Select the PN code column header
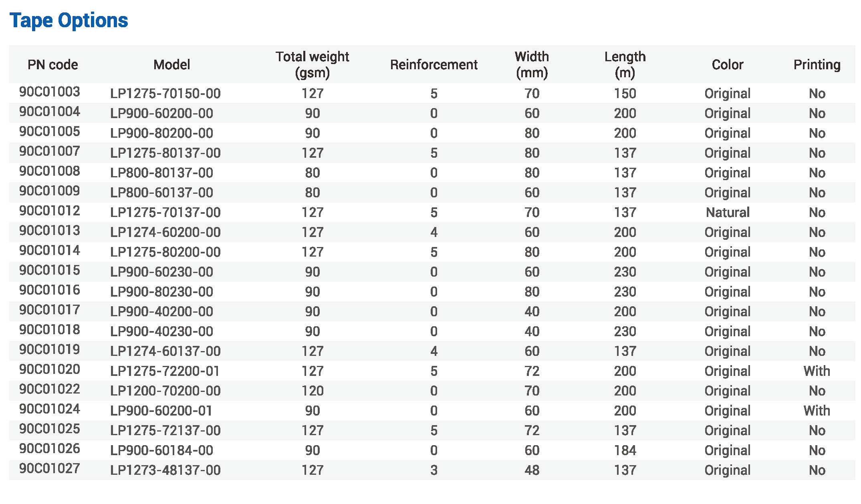The height and width of the screenshot is (504, 861). coord(52,64)
